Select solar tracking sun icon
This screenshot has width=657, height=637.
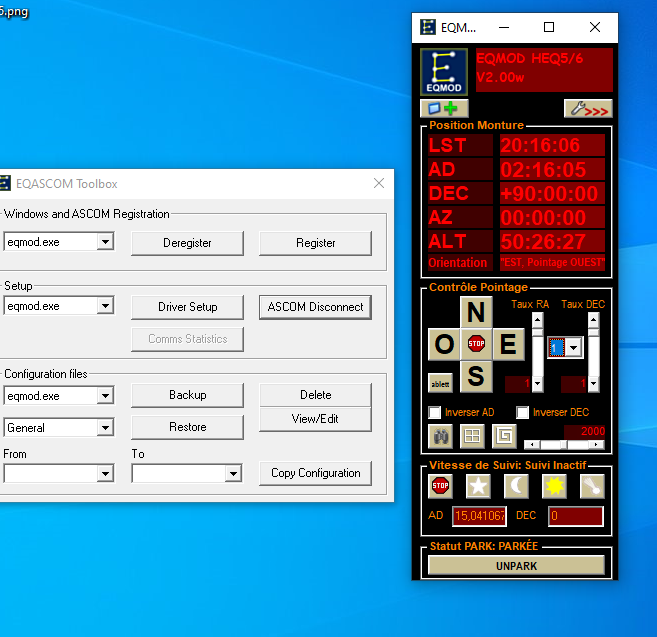554,487
